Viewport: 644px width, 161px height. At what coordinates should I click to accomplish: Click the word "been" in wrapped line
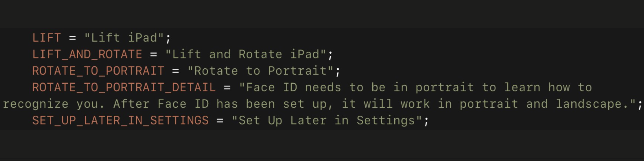pos(261,104)
